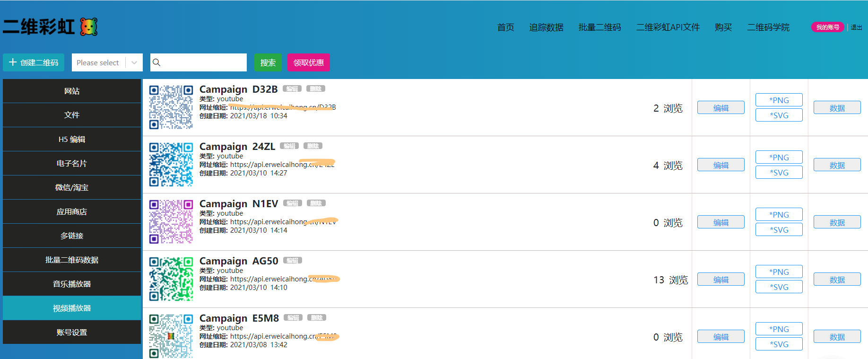Select H5 编辑 in the sidebar

(x=72, y=139)
